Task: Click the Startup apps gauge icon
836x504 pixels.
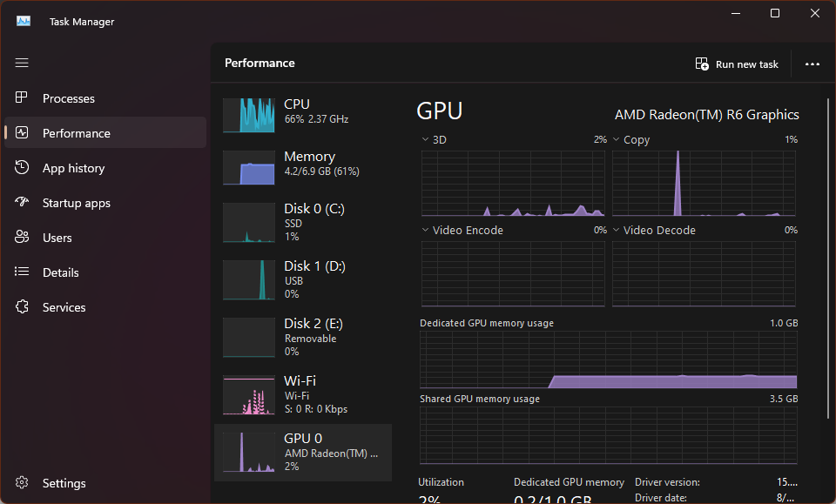Action: pos(21,202)
